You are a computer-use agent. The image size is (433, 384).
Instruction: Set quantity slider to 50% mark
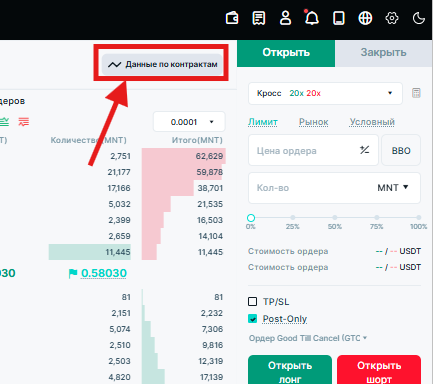coord(335,218)
